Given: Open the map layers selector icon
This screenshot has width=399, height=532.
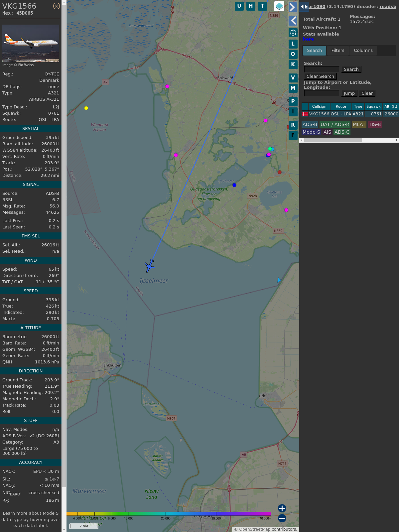Looking at the screenshot, I should pyautogui.click(x=279, y=6).
